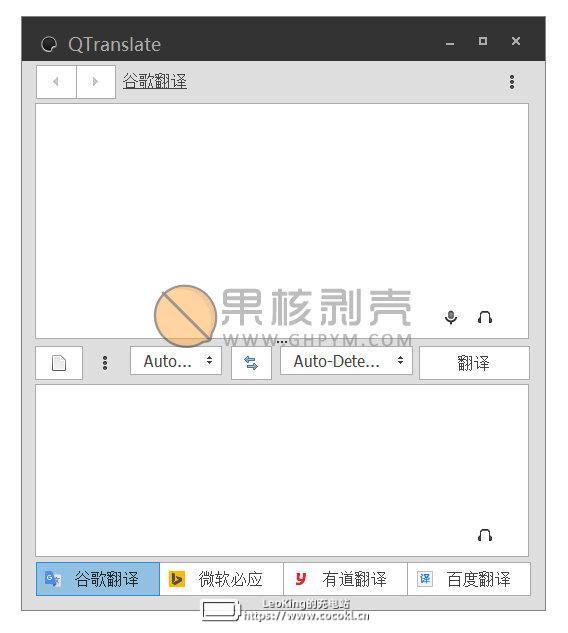This screenshot has height=633, width=568.
Task: Click inside the lower translation output box
Action: pyautogui.click(x=282, y=470)
